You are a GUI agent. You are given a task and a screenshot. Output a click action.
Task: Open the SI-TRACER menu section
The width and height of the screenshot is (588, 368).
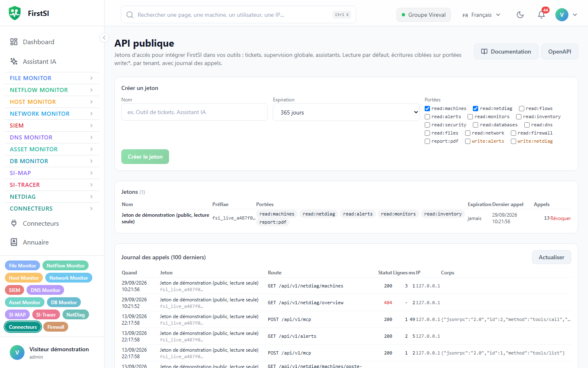pyautogui.click(x=52, y=185)
